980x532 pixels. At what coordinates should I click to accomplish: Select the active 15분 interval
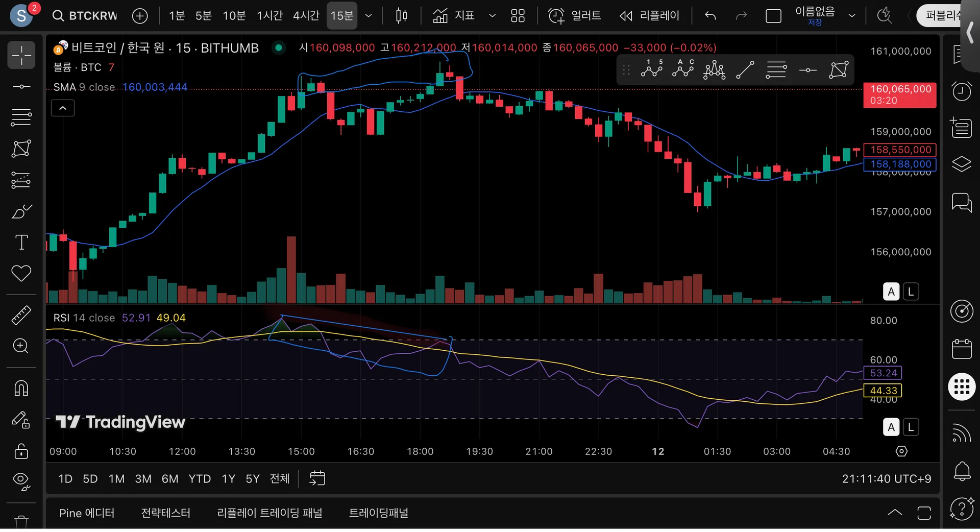click(x=342, y=16)
